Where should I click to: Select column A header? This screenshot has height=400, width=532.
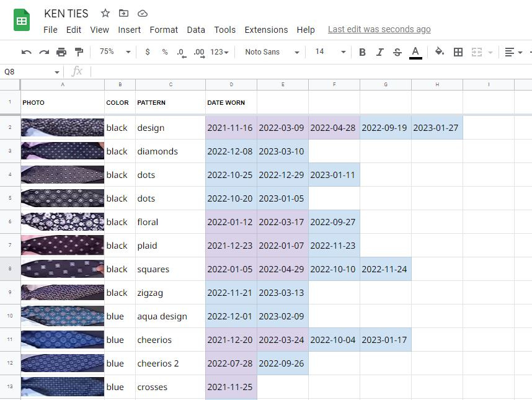[x=63, y=84]
